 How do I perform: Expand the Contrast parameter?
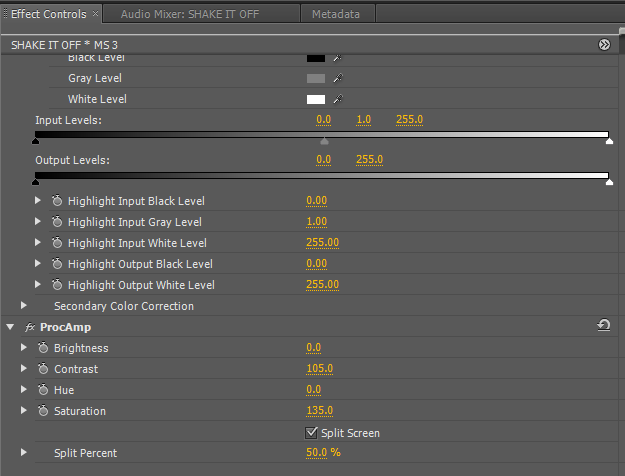24,369
